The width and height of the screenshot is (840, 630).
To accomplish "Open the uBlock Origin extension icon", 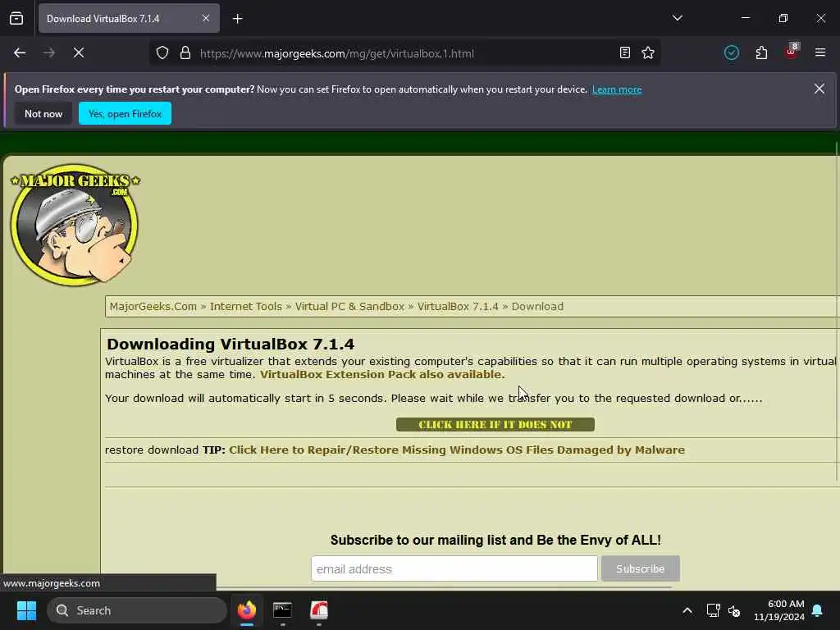I will coord(792,52).
